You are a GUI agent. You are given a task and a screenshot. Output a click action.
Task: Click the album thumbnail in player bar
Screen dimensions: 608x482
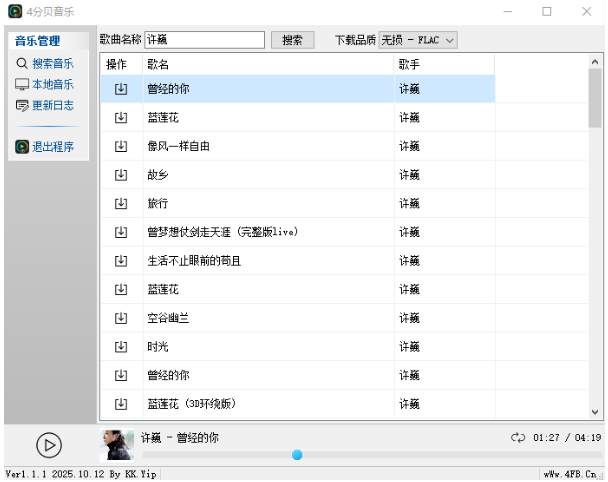[x=117, y=445]
